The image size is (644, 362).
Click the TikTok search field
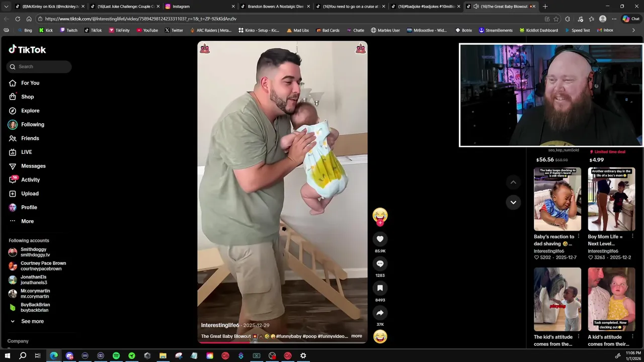[39, 66]
